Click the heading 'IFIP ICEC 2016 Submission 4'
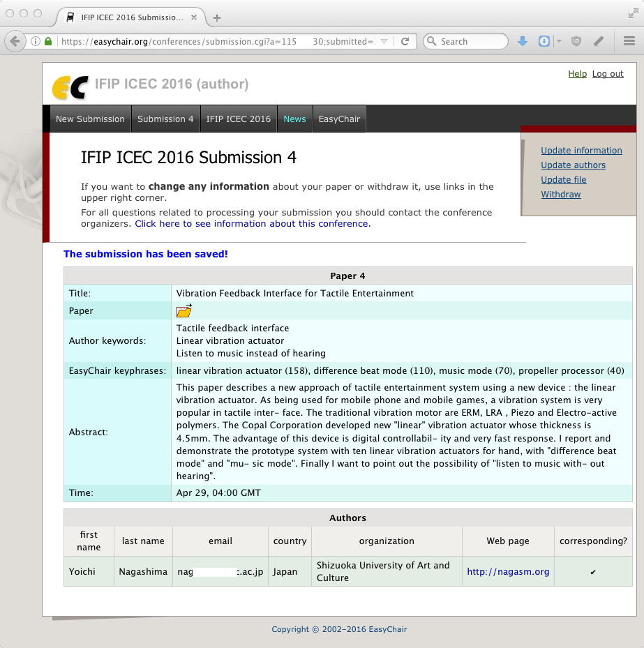Image resolution: width=644 pixels, height=648 pixels. coord(188,158)
